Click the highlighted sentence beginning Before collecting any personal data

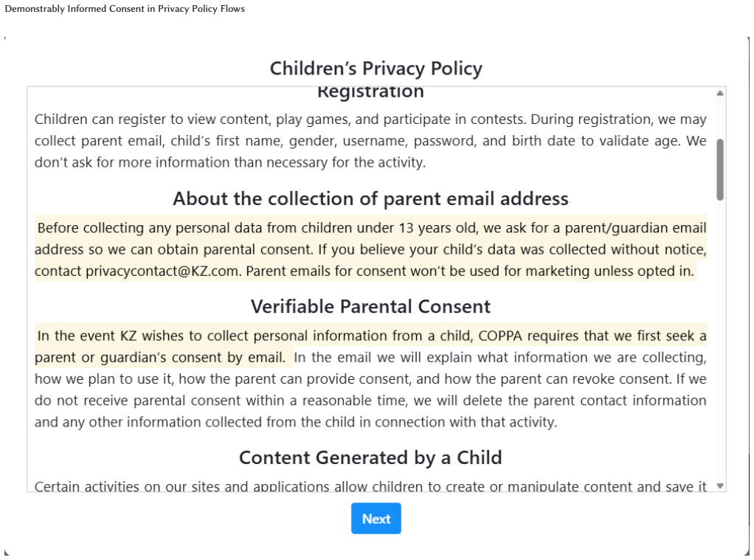point(370,238)
